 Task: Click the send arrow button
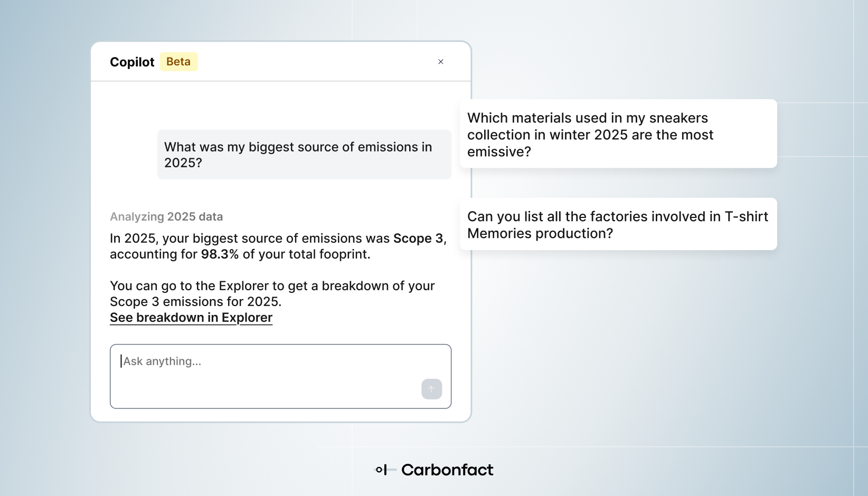431,389
